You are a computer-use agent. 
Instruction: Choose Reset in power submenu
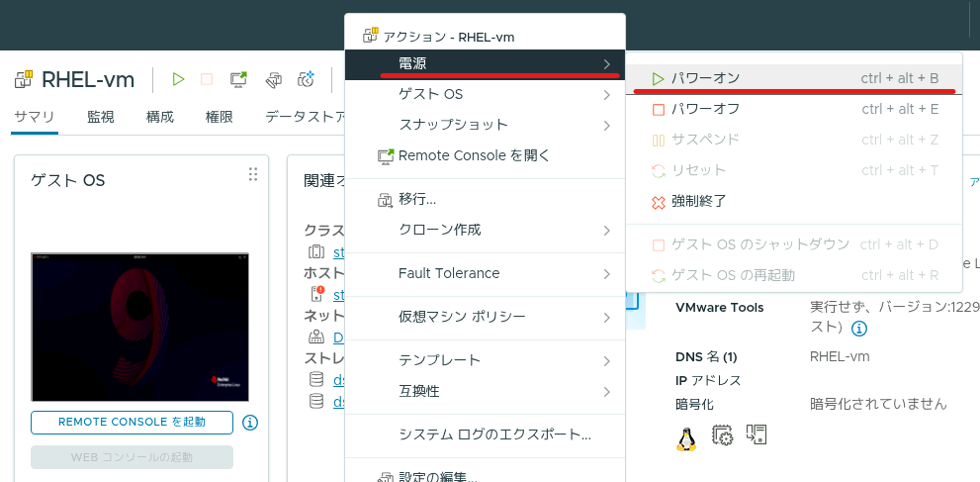794,170
